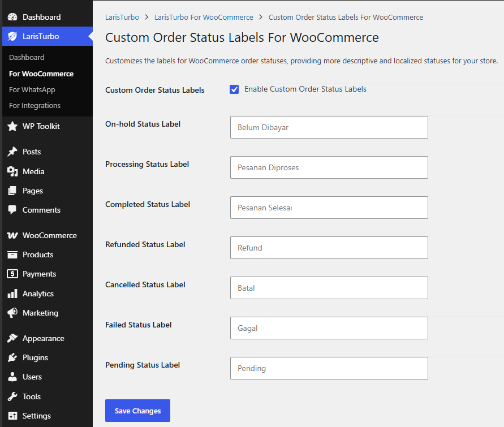Click the Media library icon
The image size is (504, 427).
(x=12, y=171)
